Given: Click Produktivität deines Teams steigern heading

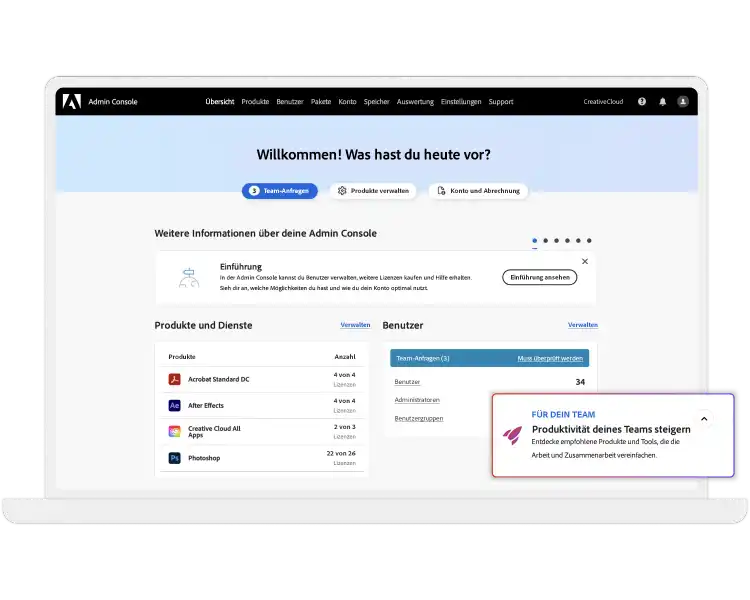Looking at the screenshot, I should tap(611, 429).
